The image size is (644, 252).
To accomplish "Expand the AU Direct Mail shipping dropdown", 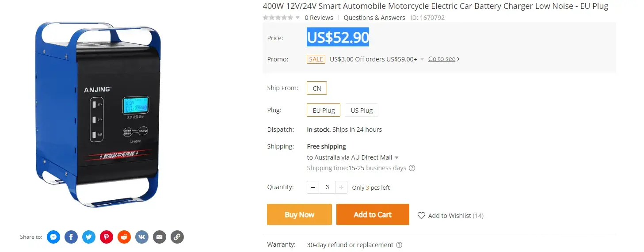I will coord(396,157).
